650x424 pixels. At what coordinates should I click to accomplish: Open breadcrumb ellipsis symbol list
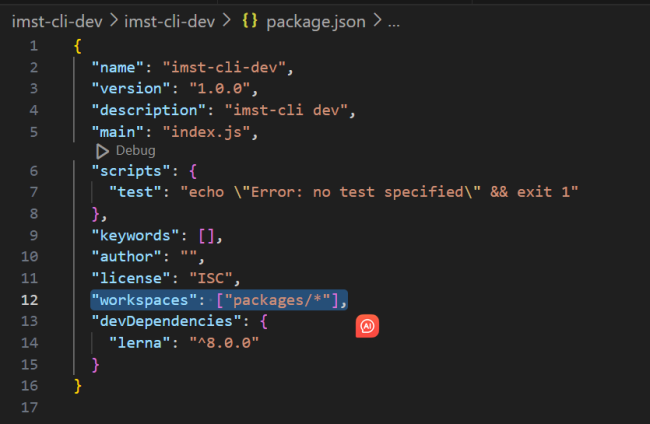click(x=394, y=22)
